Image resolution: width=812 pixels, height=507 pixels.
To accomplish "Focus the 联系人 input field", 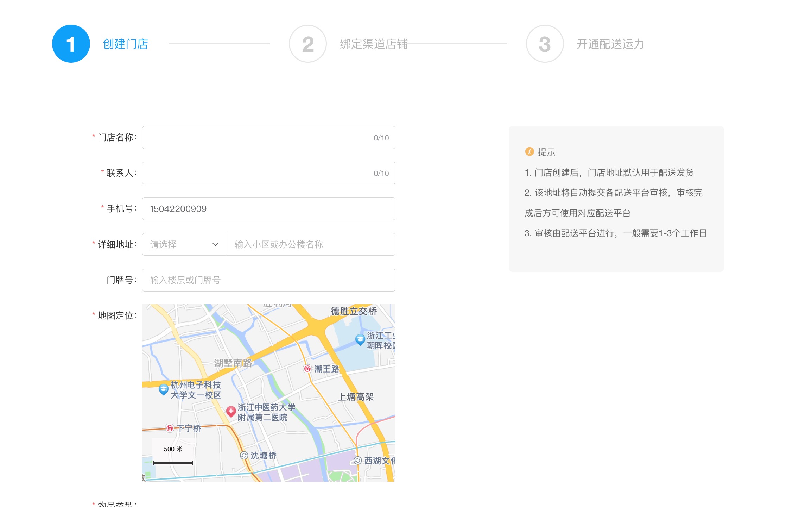I will (269, 173).
